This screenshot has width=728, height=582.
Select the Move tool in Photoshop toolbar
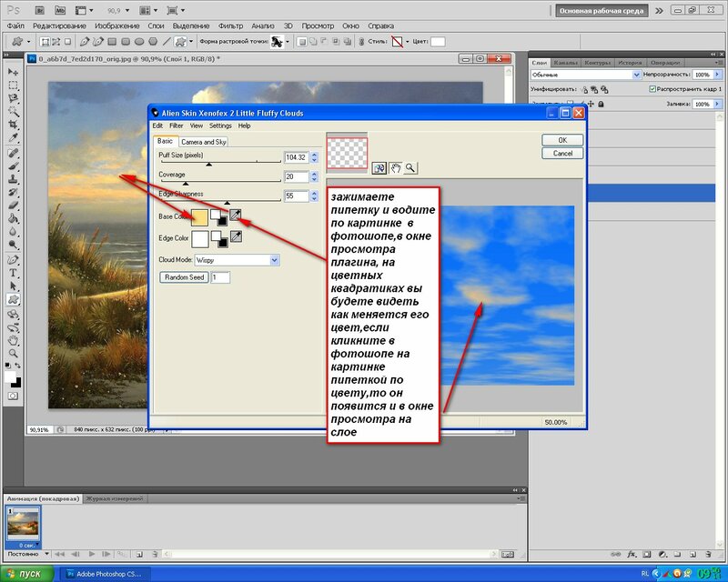13,72
